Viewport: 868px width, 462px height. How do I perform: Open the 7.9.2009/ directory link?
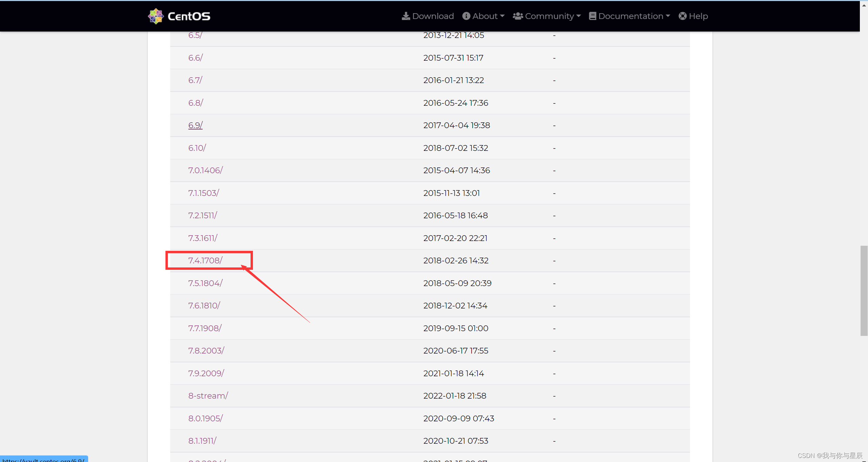tap(206, 373)
